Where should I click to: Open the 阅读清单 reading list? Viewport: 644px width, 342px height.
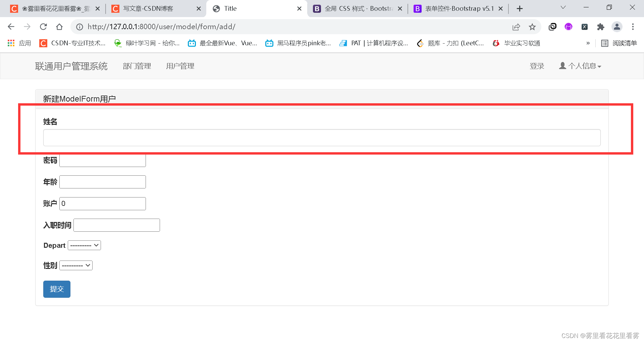click(619, 43)
